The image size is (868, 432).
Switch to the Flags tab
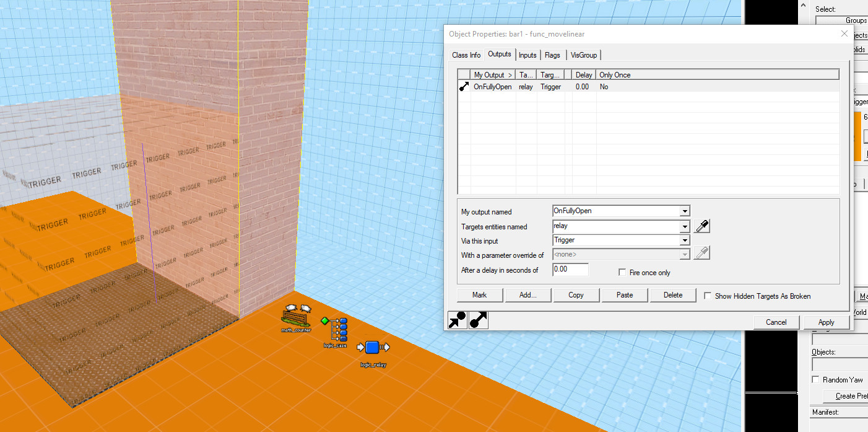[552, 55]
